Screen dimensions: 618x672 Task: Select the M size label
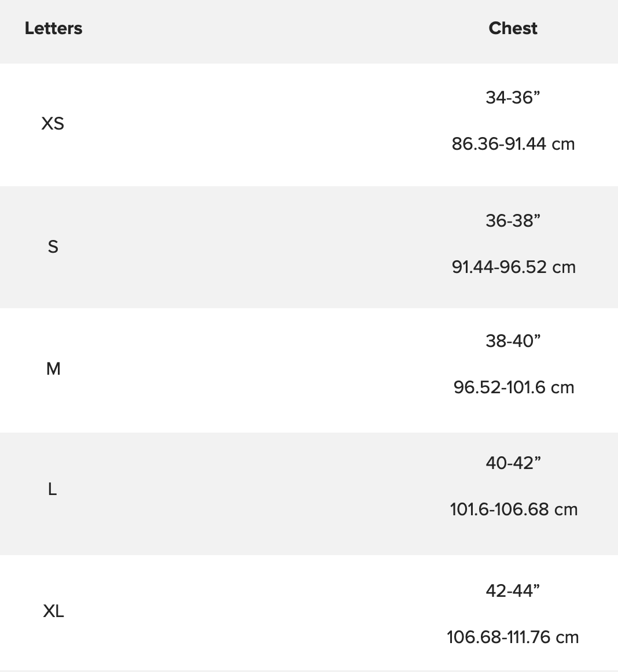pyautogui.click(x=53, y=368)
